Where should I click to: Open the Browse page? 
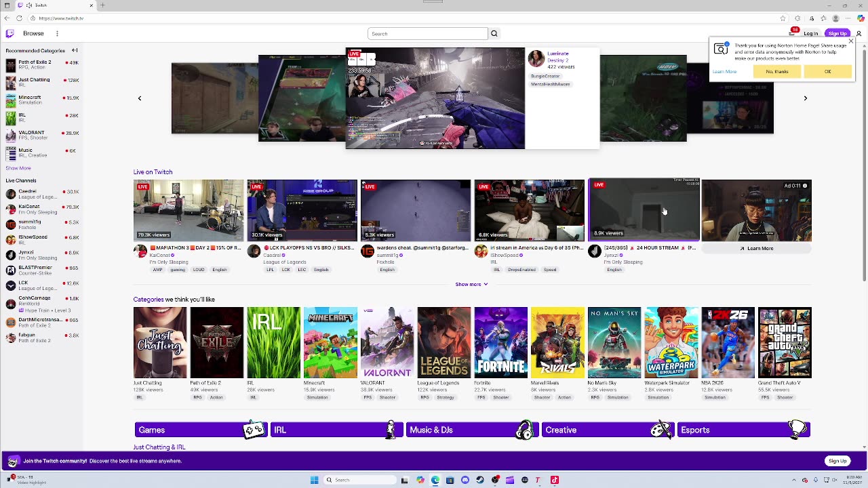tap(33, 33)
